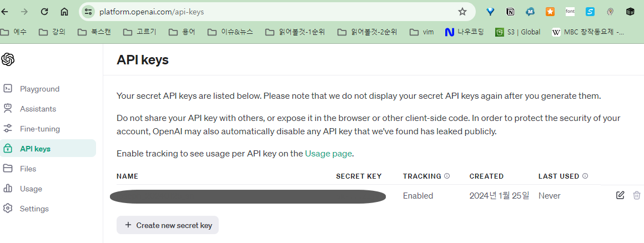The width and height of the screenshot is (644, 243).
Task: Open the S3 | Global bookmark
Action: [x=517, y=32]
